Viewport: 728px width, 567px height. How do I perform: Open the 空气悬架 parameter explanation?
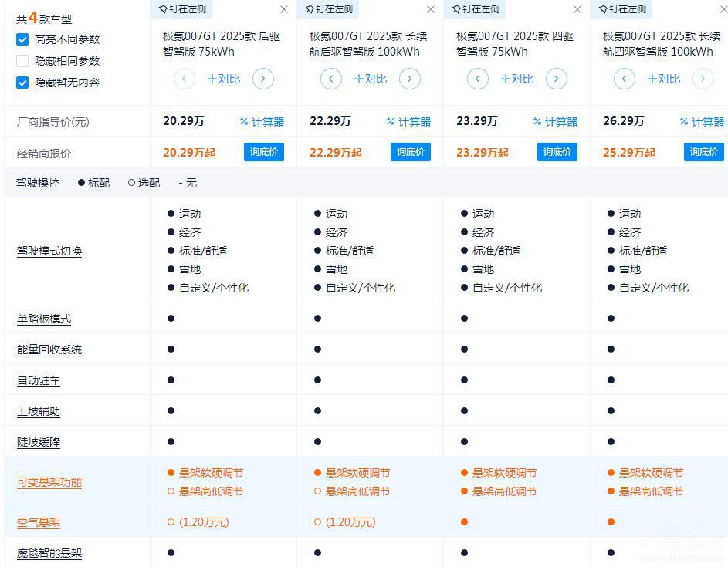coord(39,522)
